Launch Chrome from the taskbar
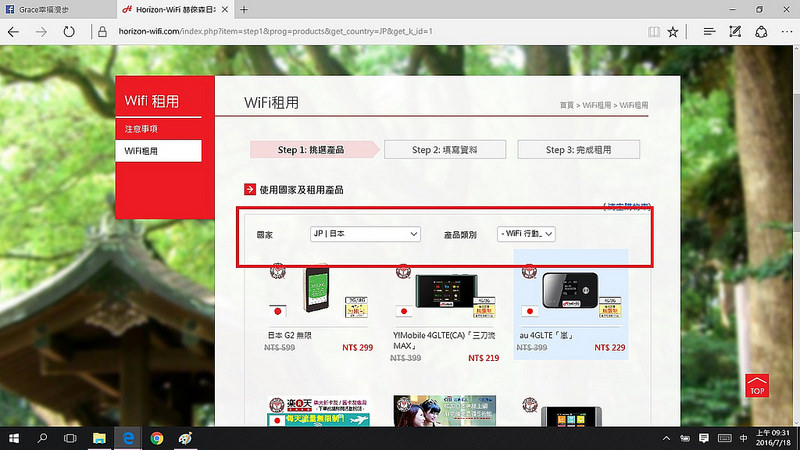 [x=157, y=438]
